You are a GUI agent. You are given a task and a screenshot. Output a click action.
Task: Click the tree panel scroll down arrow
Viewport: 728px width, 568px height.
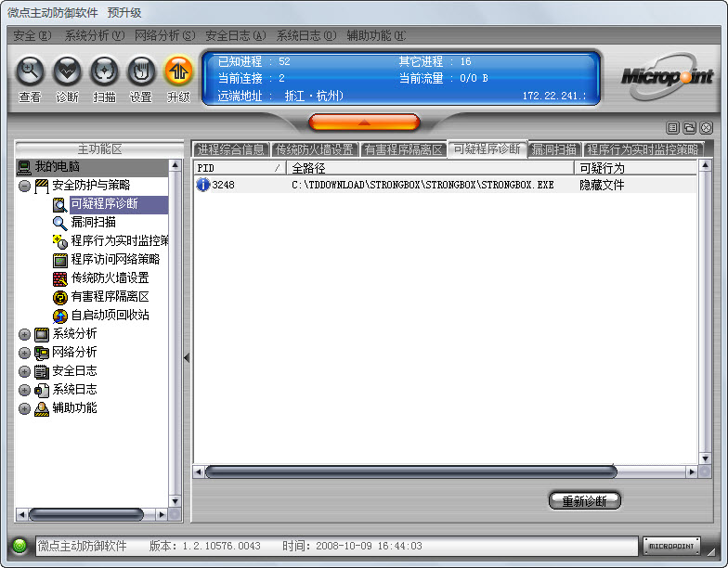[x=175, y=501]
